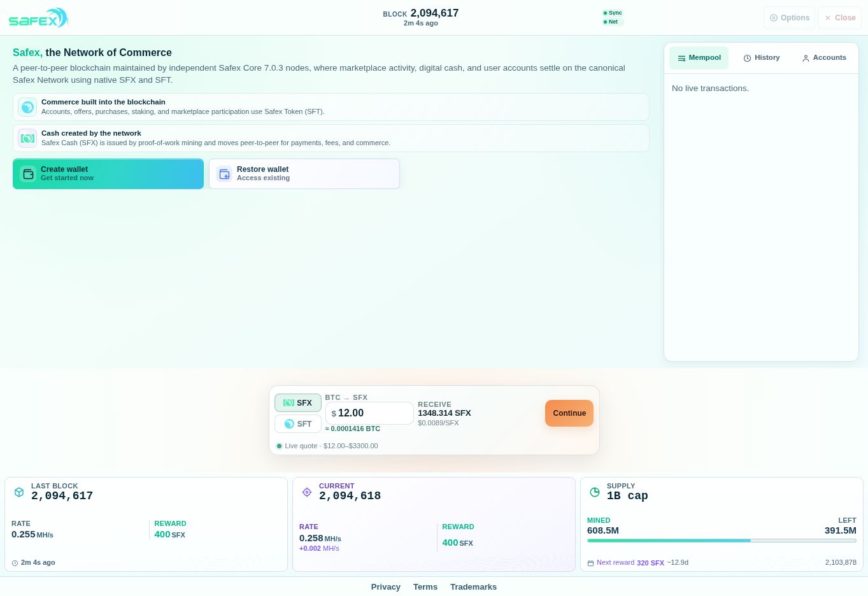The image size is (868, 596).
Task: Open the Accounts tab
Action: coord(824,58)
